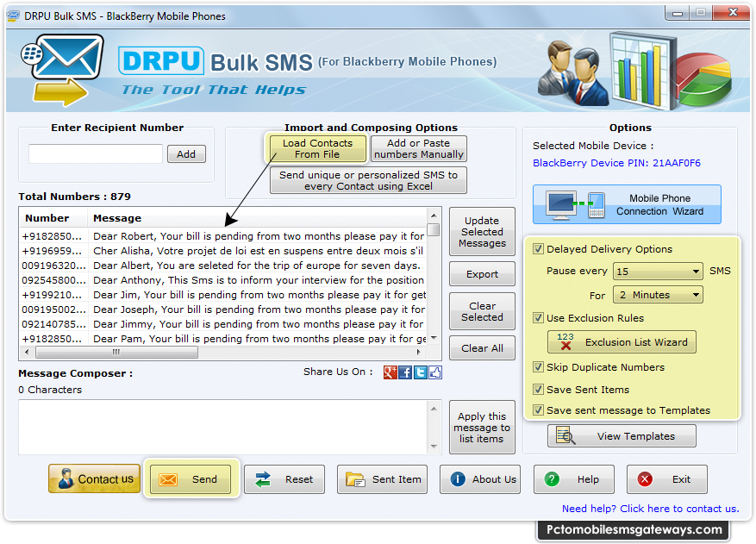Toggle Skip Duplicate Numbers checkbox
This screenshot has width=756, height=544.
coord(538,367)
